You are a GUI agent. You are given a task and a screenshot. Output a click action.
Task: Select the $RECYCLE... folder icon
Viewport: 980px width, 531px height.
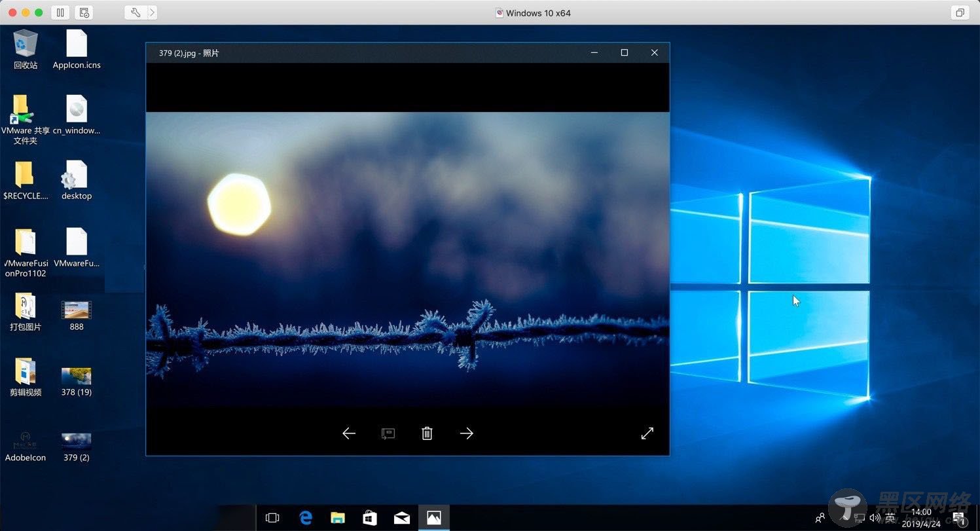[x=26, y=180]
